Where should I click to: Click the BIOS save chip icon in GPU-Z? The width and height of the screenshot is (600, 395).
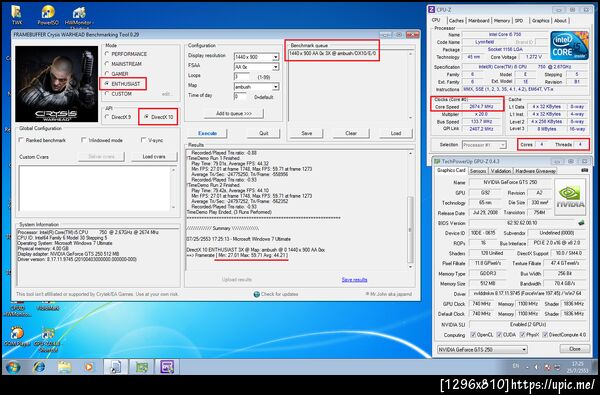click(581, 222)
